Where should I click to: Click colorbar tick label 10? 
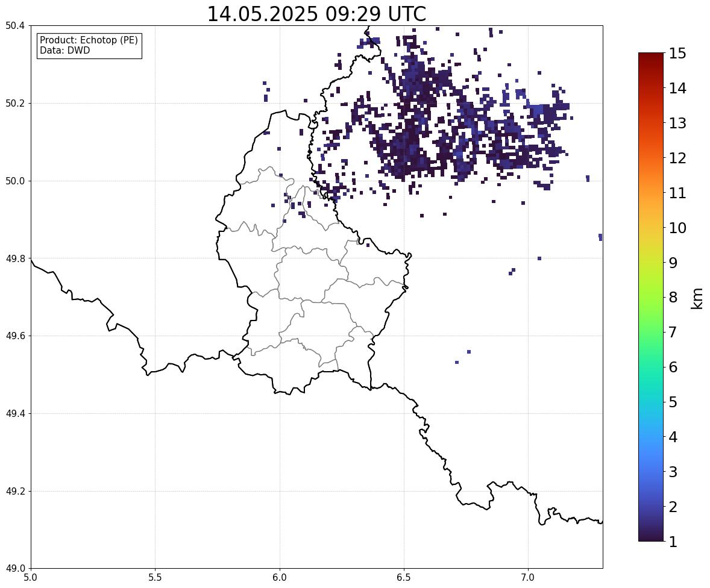677,228
